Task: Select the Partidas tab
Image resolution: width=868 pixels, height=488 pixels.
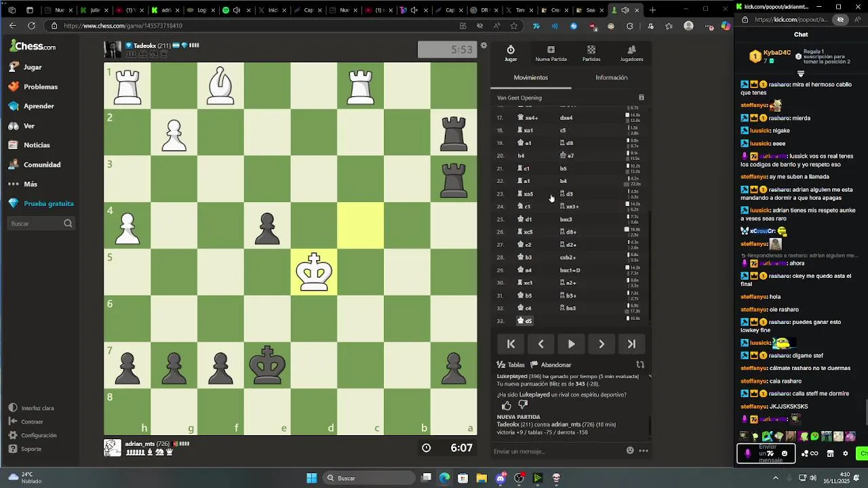Action: pyautogui.click(x=591, y=54)
